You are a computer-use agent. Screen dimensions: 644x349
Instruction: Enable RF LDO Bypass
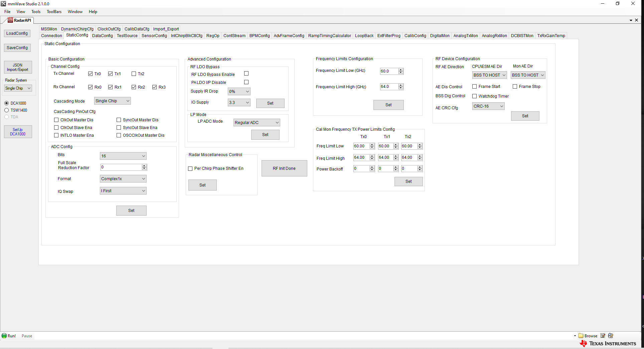coord(246,74)
